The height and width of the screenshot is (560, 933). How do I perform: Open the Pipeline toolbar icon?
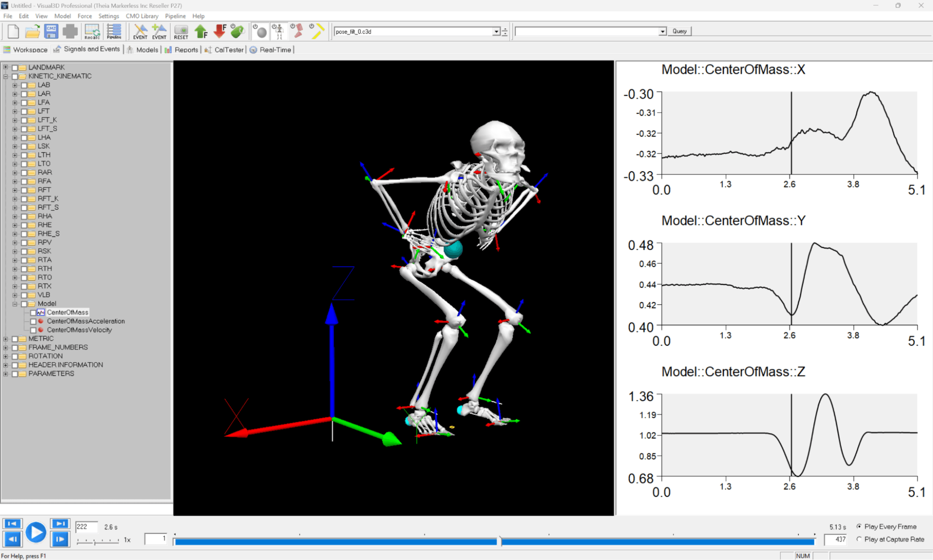[114, 31]
